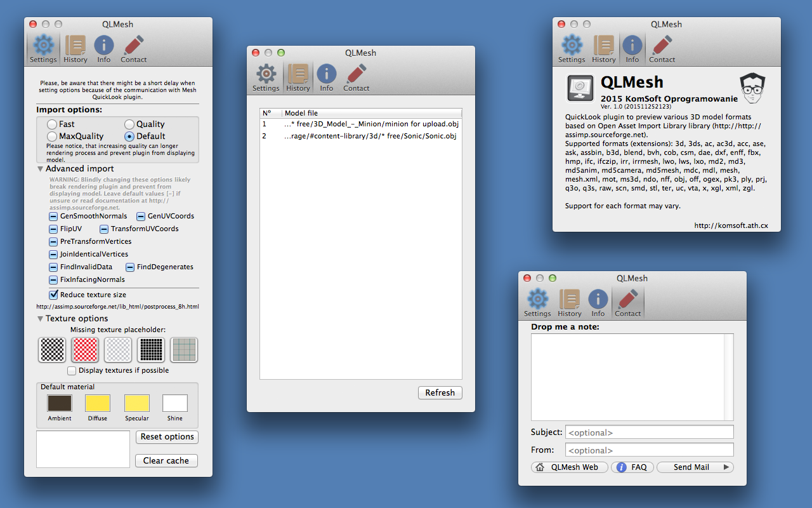Toggle the GenSmoothNormals checkbox

click(x=54, y=216)
